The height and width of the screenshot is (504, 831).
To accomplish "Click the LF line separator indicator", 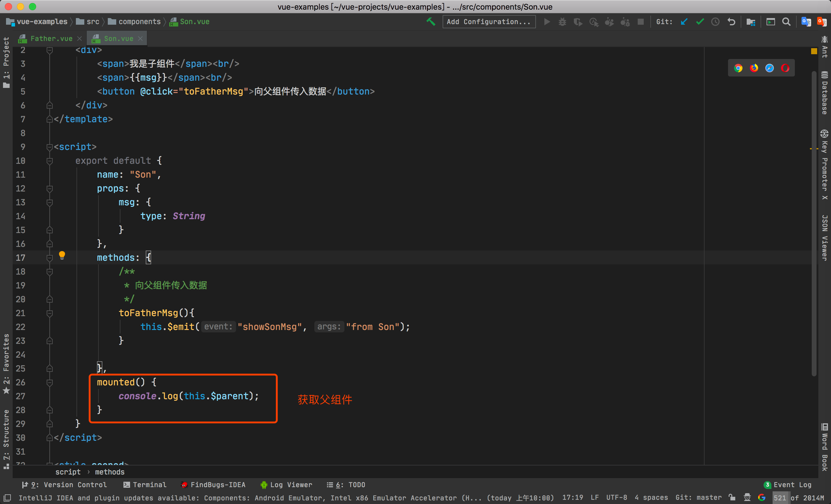I will 594,498.
